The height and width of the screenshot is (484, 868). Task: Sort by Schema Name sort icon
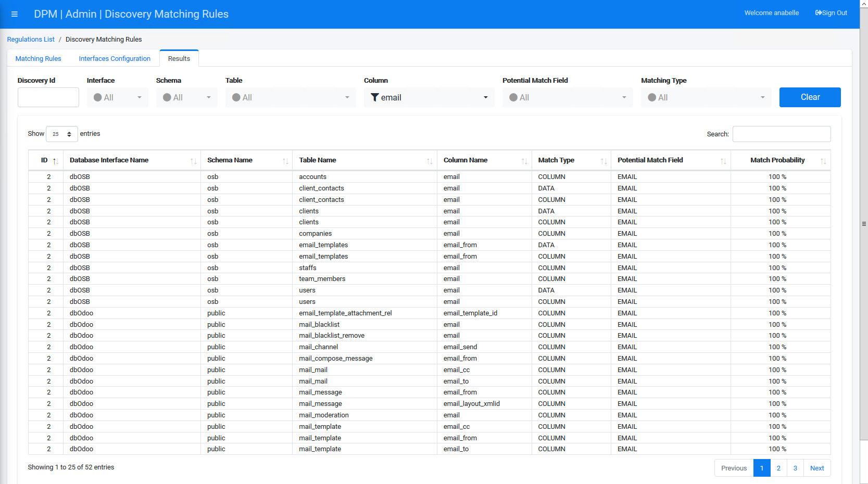point(285,161)
